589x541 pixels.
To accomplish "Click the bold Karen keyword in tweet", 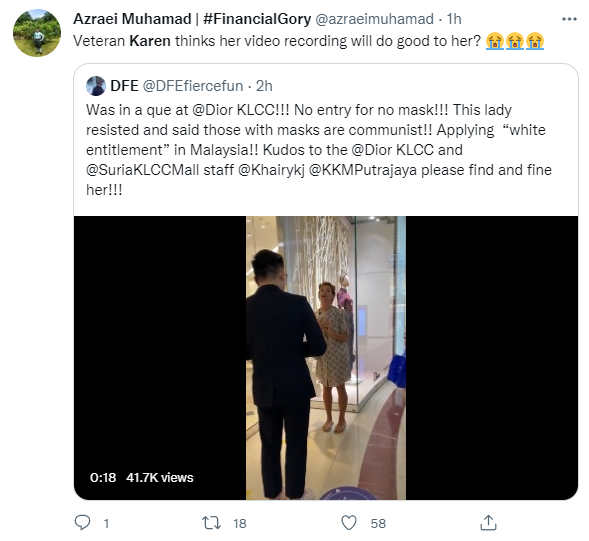I will point(150,41).
